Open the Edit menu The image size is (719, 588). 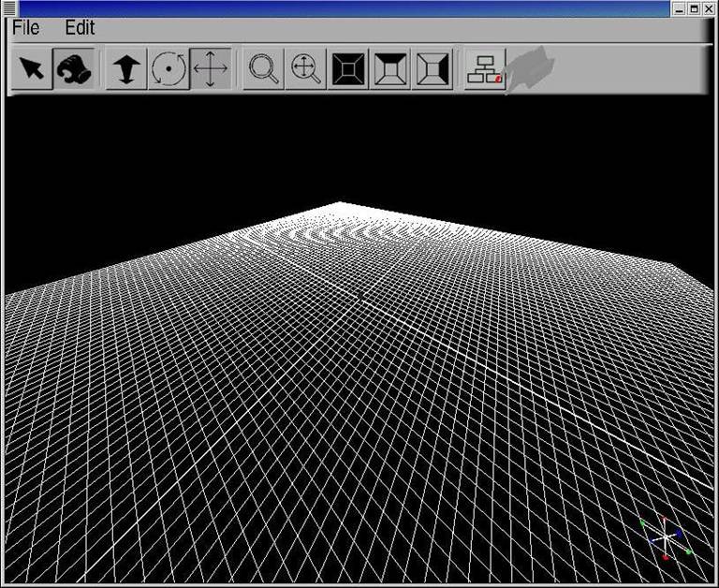pos(80,28)
